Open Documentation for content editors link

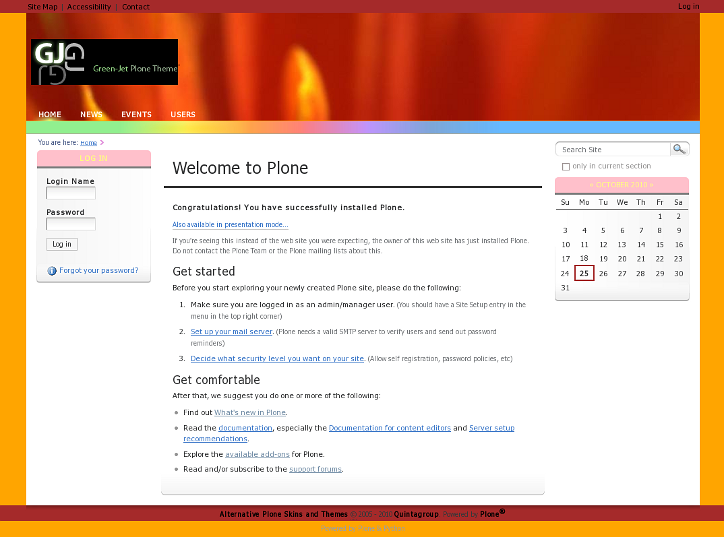(390, 428)
